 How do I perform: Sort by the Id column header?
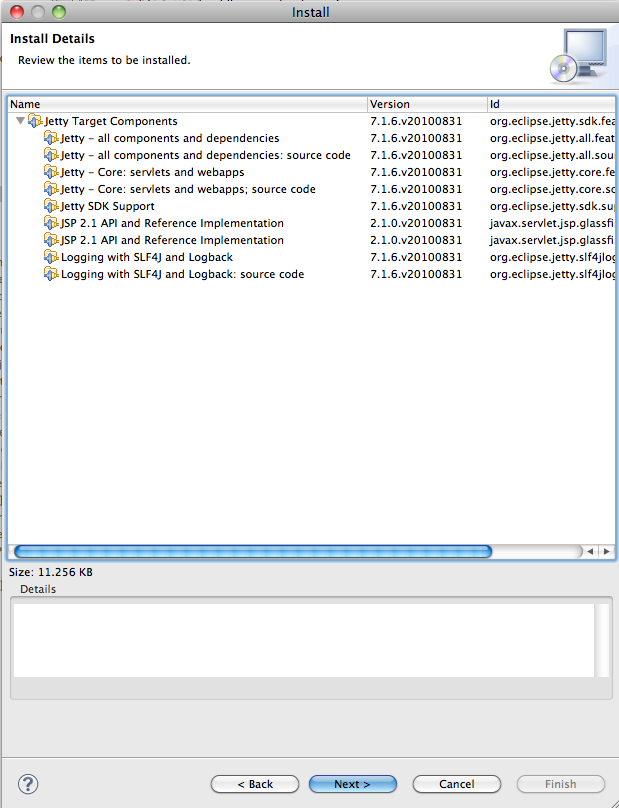click(551, 104)
